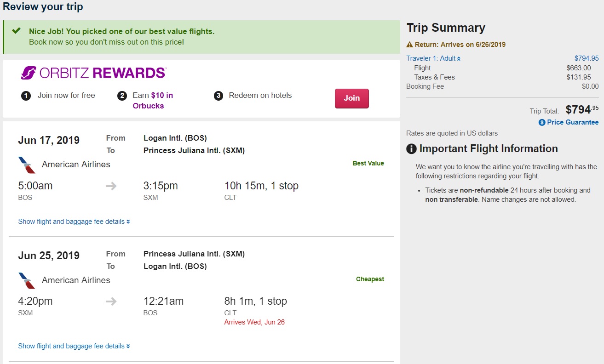This screenshot has height=364, width=604.
Task: Click American Airlines logo on Jun 17 flight
Action: point(27,165)
